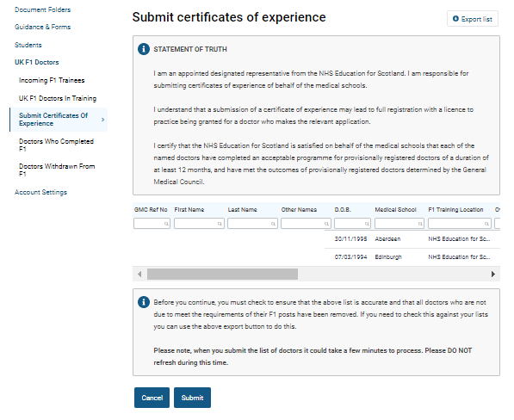Click search icon in GMC Ref No filter
This screenshot has width=514, height=420.
tap(166, 224)
